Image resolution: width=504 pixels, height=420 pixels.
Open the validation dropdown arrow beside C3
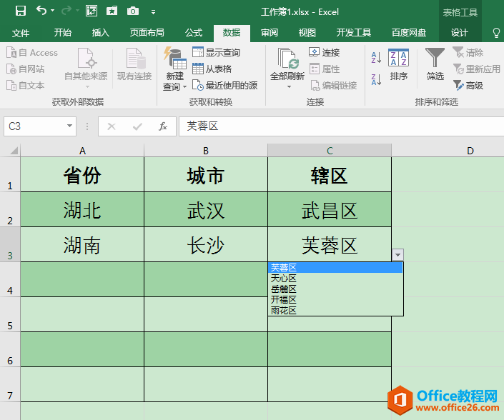click(x=397, y=255)
